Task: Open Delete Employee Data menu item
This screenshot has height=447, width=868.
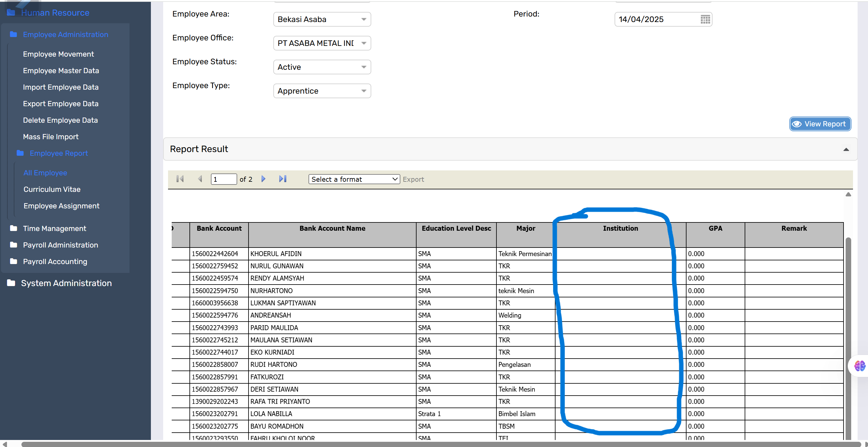Action: (60, 120)
